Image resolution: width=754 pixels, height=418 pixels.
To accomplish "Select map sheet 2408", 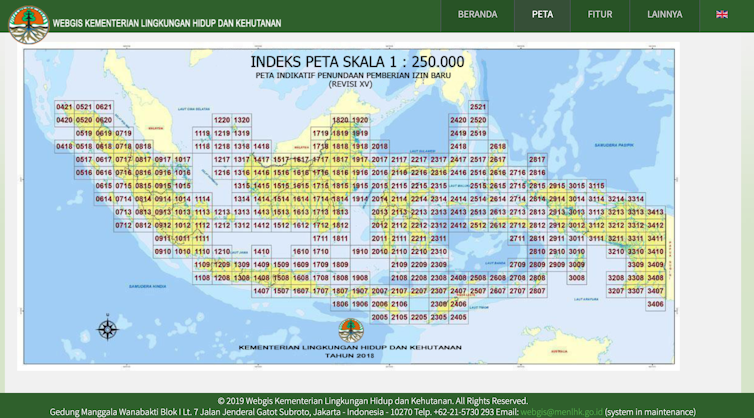I will click(x=458, y=278).
